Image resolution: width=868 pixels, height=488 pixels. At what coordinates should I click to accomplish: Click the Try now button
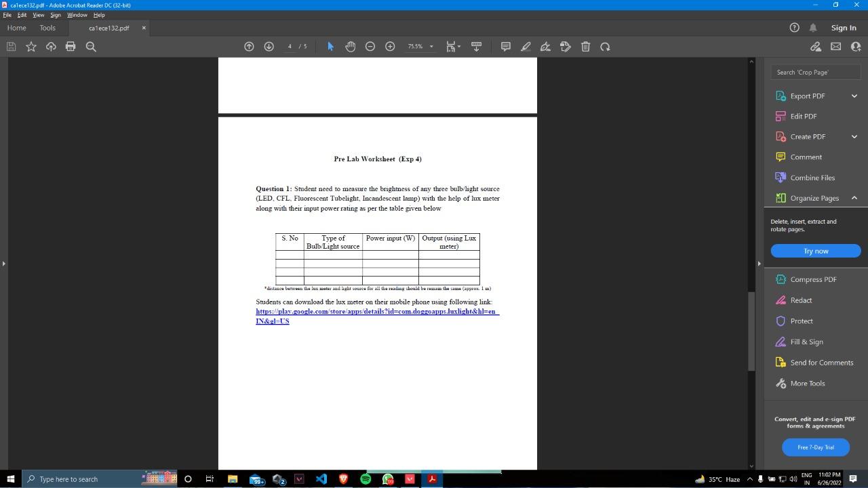815,251
